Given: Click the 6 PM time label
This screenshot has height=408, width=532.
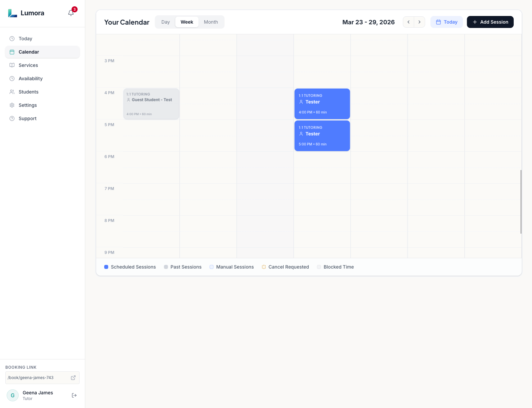Looking at the screenshot, I should coord(109,157).
